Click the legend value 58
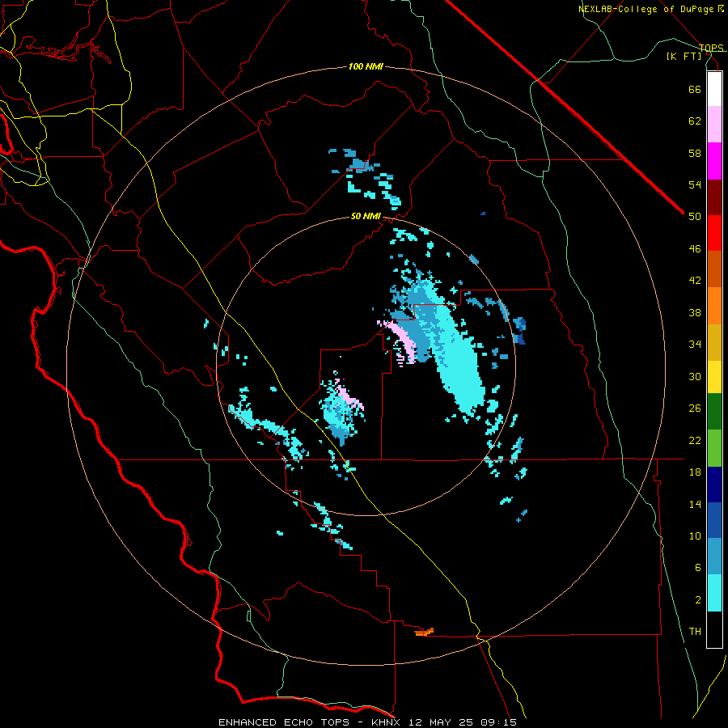728x728 pixels. pos(695,153)
